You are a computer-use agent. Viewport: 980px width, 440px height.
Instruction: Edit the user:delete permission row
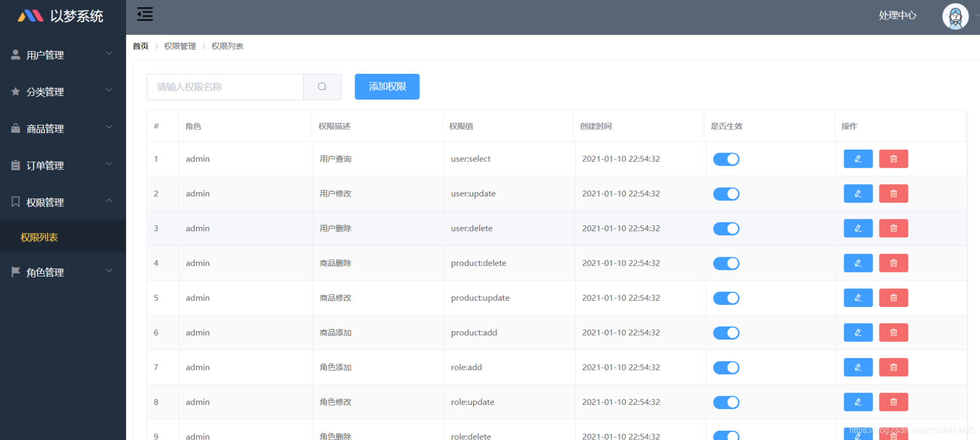click(x=858, y=228)
